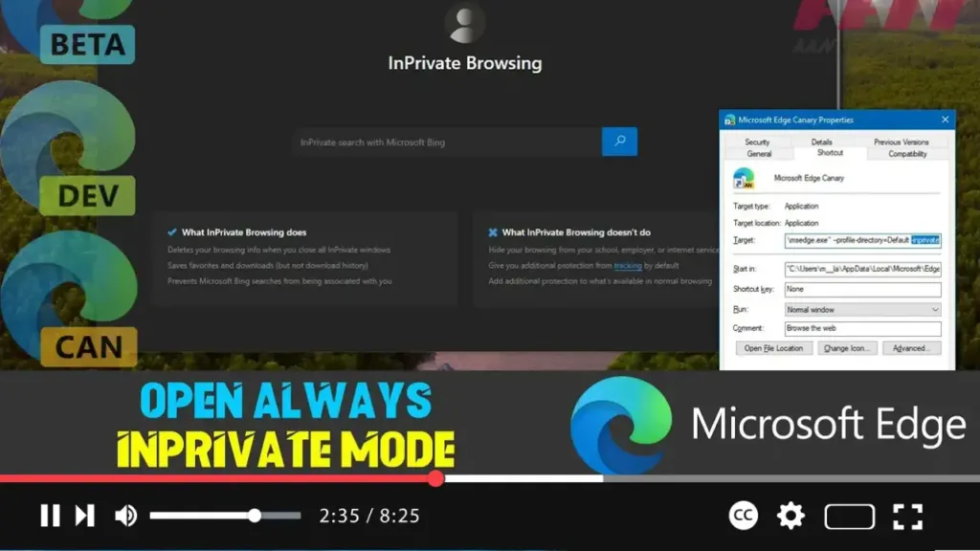Click the InPrivate profile avatar icon
Screen dimensions: 980x551
tap(465, 24)
